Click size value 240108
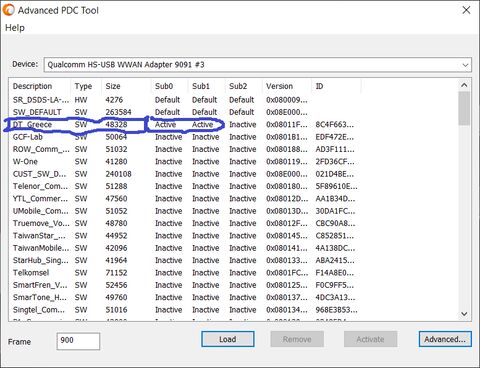The image size is (480, 368). tap(118, 174)
